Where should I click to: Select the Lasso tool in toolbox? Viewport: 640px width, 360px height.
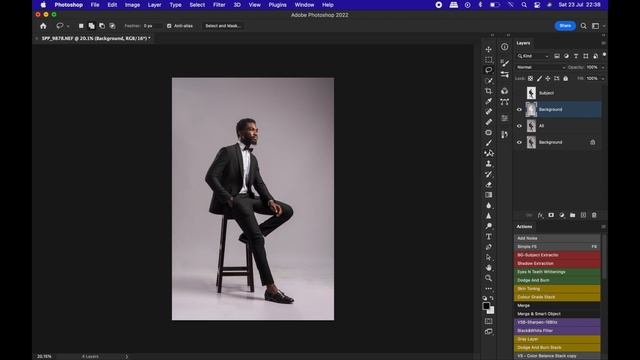(489, 70)
